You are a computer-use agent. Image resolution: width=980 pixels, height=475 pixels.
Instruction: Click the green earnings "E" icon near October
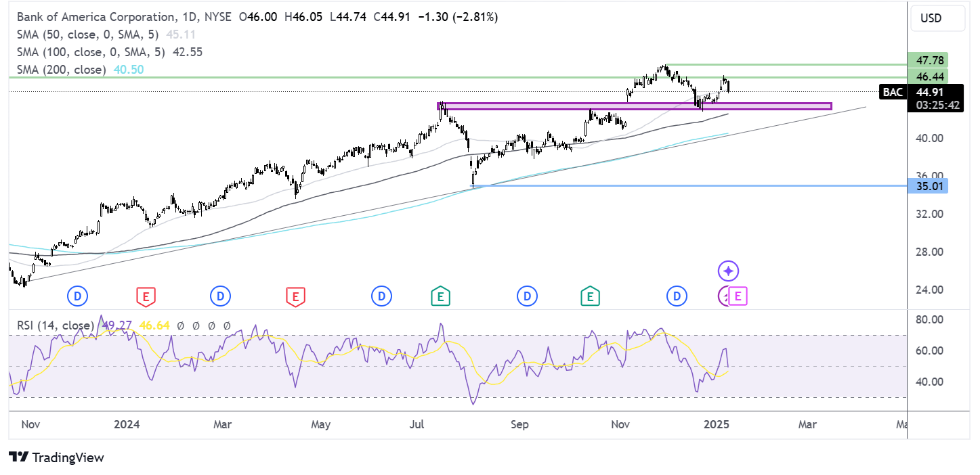(x=590, y=296)
